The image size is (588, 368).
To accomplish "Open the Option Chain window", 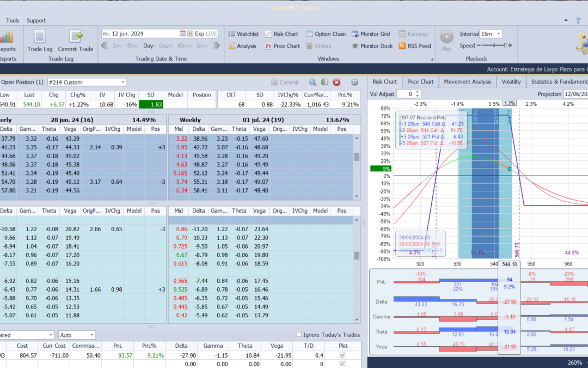I will tap(326, 34).
